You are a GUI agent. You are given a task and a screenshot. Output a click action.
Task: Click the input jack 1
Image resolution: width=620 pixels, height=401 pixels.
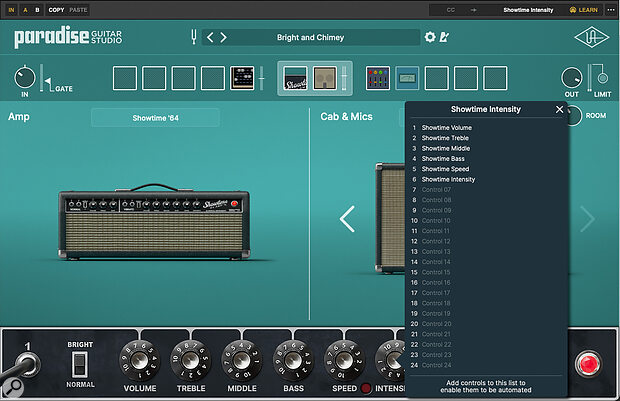click(x=28, y=363)
